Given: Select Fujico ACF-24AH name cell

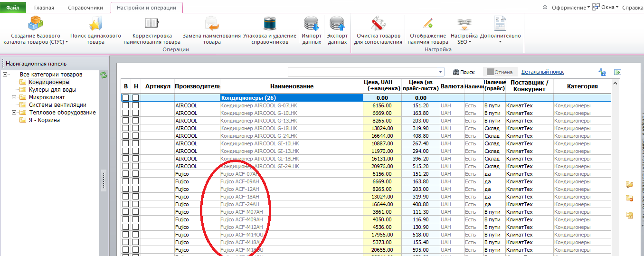Looking at the screenshot, I should [x=291, y=204].
